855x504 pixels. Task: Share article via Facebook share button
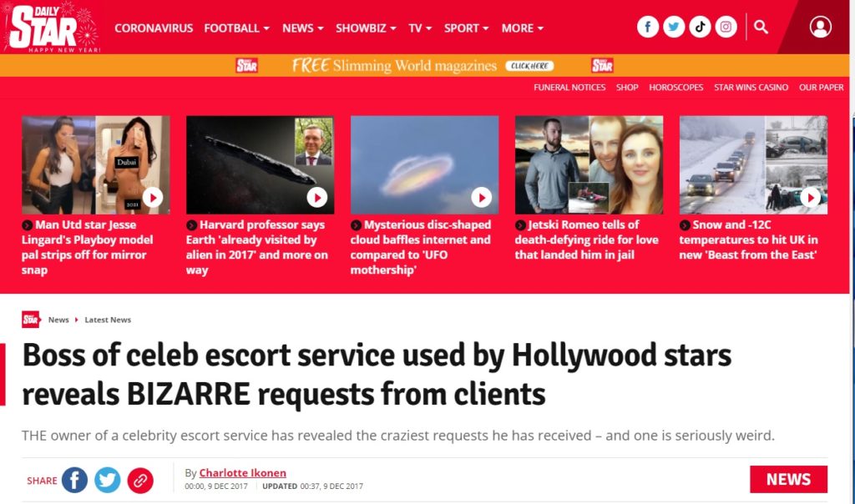coord(74,480)
